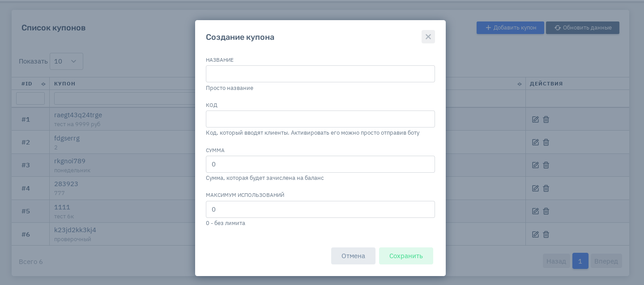Click the Сумма amount field
The height and width of the screenshot is (285, 644).
pos(320,164)
